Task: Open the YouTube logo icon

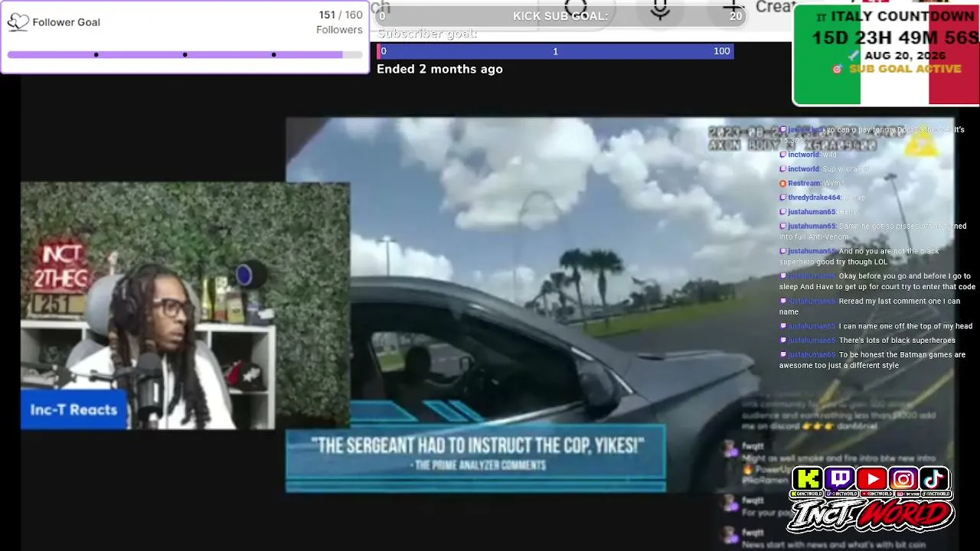Action: [x=872, y=479]
